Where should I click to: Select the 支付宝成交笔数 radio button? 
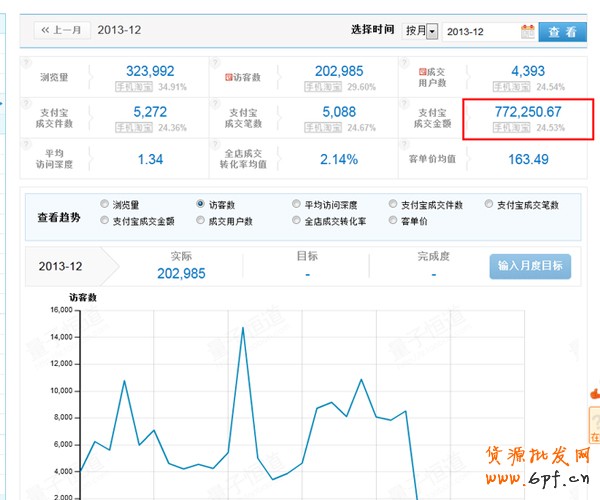pyautogui.click(x=489, y=204)
